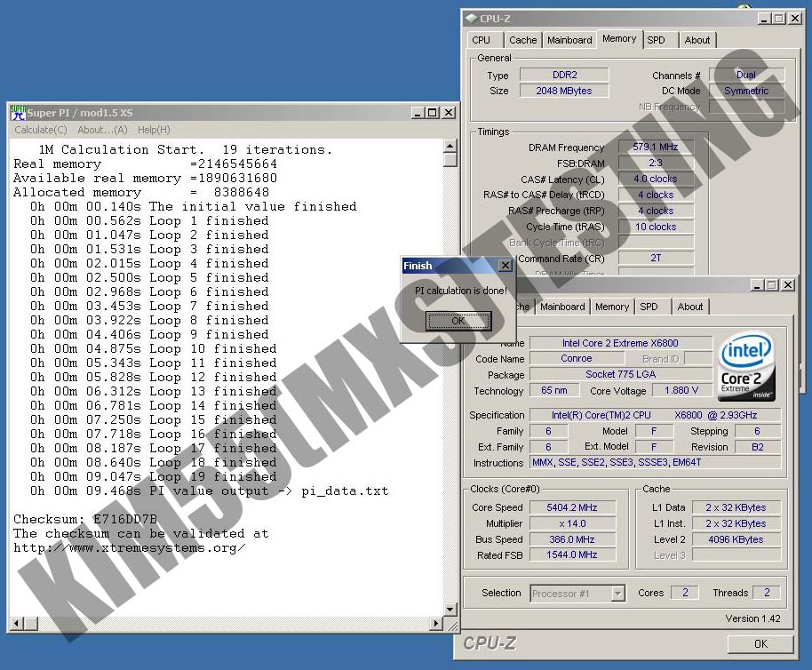This screenshot has height=670, width=812.
Task: Click the Code Name value Conroe
Action: 577,358
